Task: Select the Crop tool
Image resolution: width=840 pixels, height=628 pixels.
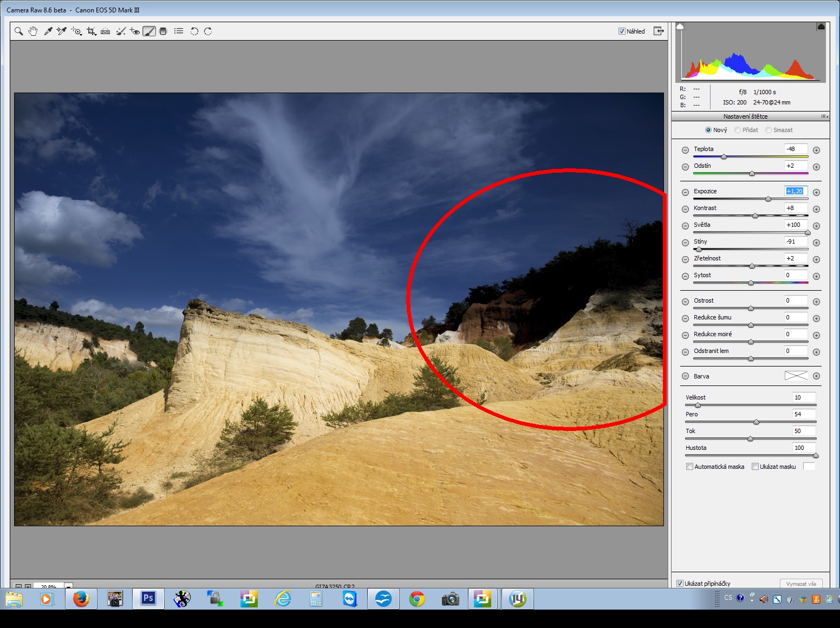Action: click(x=91, y=31)
